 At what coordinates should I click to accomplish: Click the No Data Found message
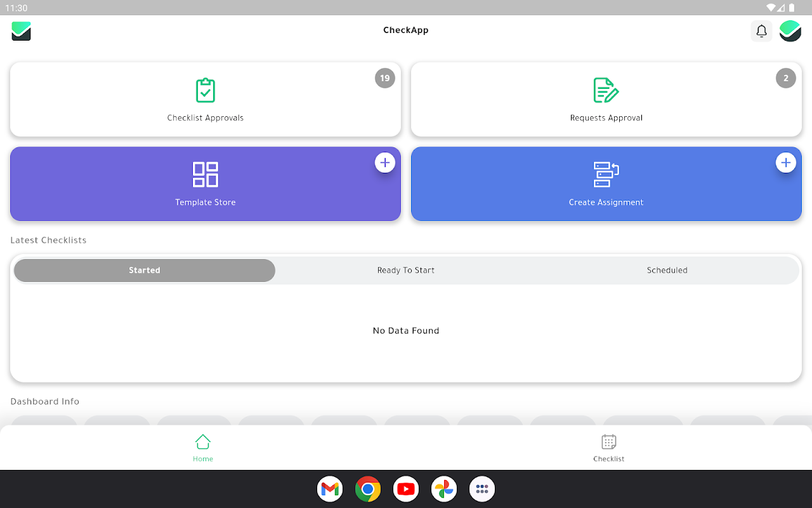pos(406,331)
